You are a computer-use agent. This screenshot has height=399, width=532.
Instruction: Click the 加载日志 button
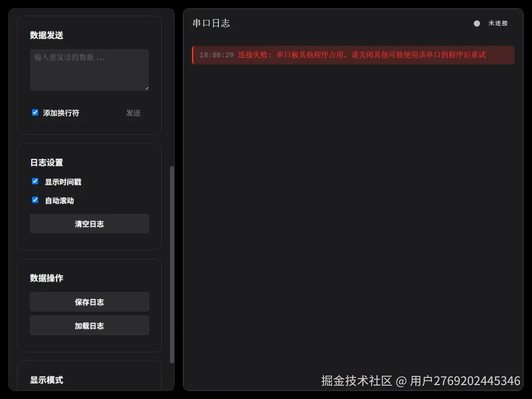click(x=89, y=325)
